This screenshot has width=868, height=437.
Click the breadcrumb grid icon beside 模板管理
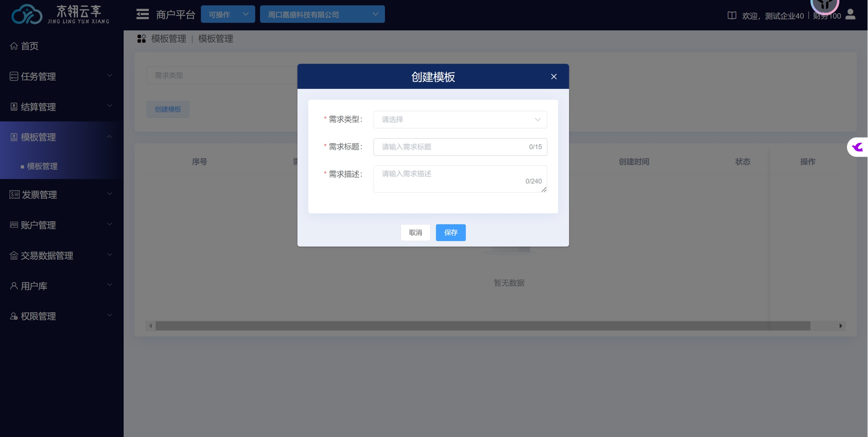coord(141,39)
